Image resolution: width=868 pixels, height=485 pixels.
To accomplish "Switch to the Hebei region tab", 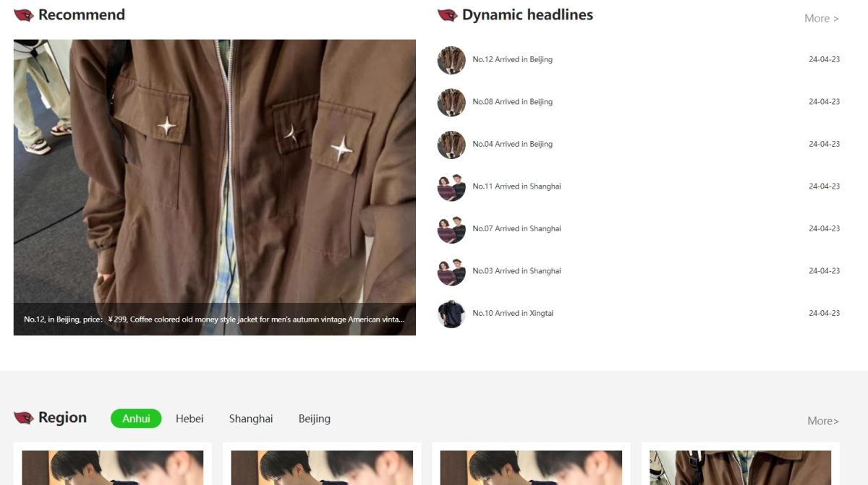I will pyautogui.click(x=190, y=419).
